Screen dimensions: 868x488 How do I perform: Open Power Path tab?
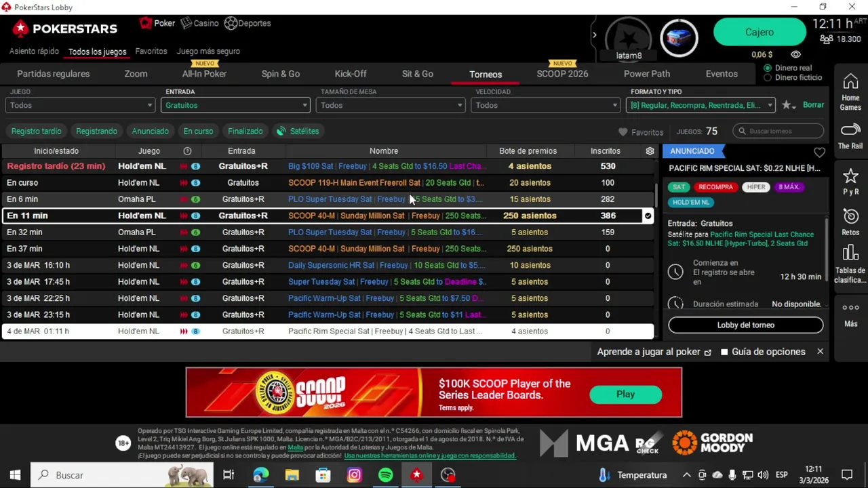coord(646,74)
